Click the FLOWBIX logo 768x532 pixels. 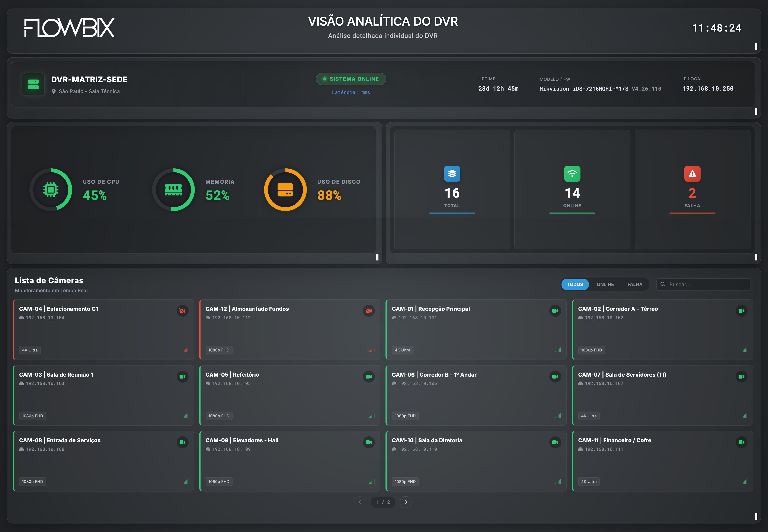click(x=69, y=28)
